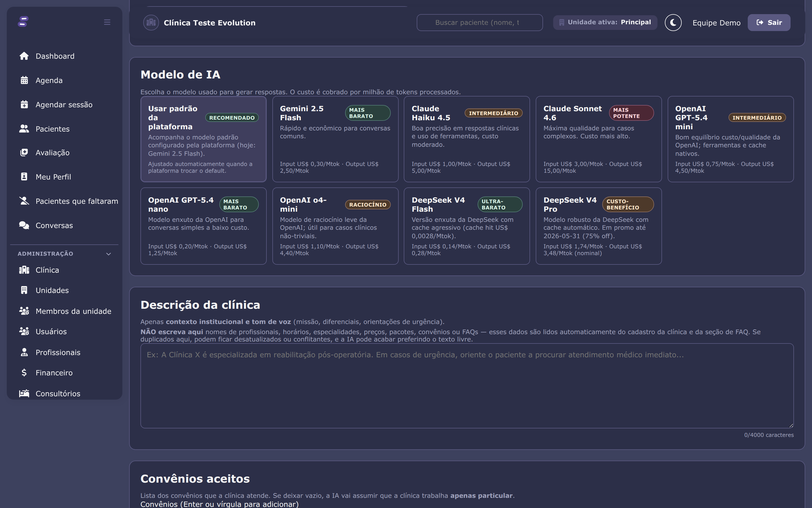Open the Pacientes menu item
The height and width of the screenshot is (508, 812).
point(64,129)
